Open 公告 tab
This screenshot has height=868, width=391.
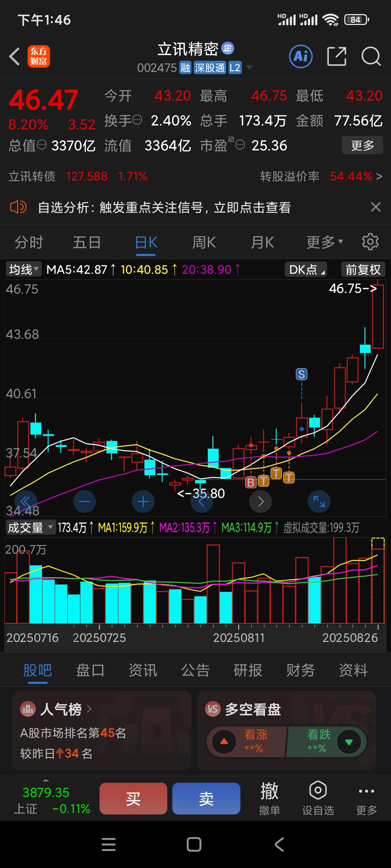coord(195,670)
